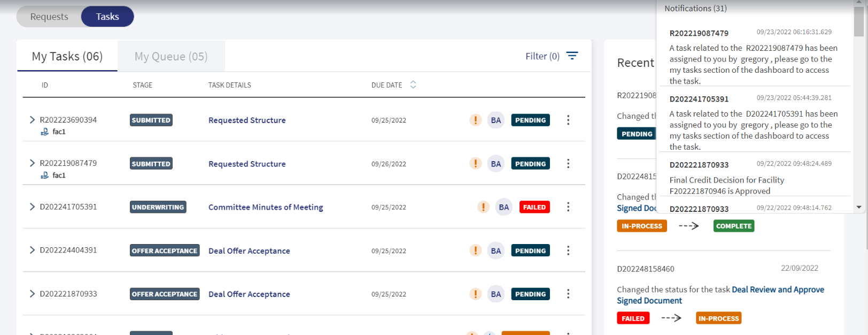
Task: Click IN-PROCESS badge next to FAILED
Action: pyautogui.click(x=718, y=318)
